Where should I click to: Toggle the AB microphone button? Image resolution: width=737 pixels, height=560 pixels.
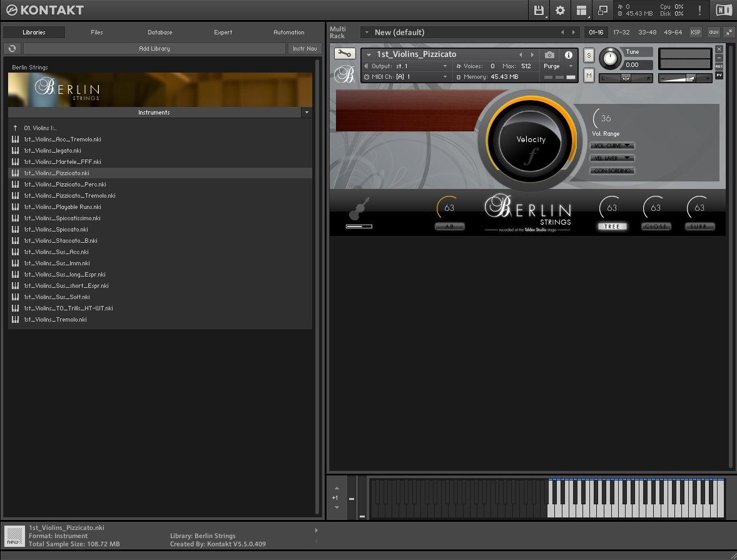pos(449,227)
